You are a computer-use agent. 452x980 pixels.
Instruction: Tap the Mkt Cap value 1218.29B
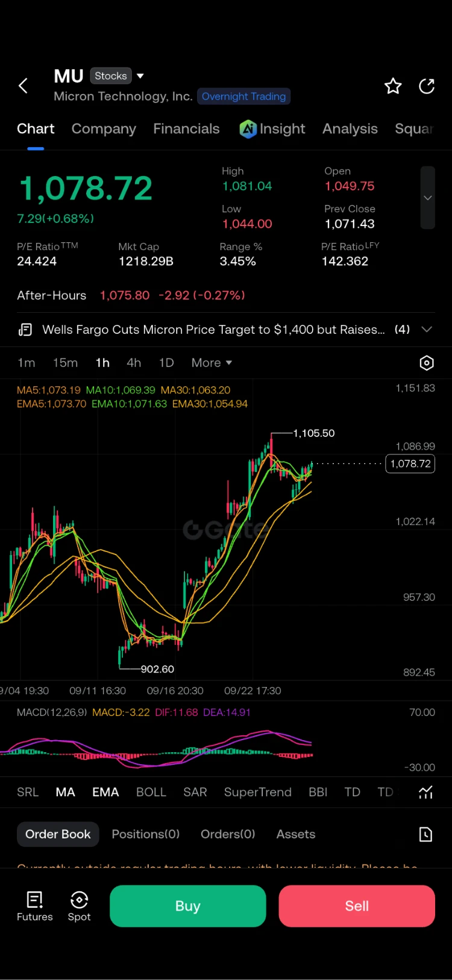[146, 261]
